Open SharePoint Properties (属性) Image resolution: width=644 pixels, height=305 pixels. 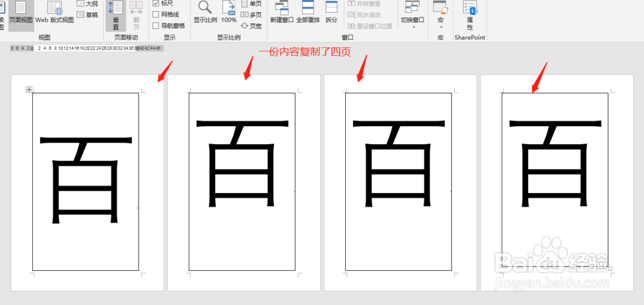pyautogui.click(x=470, y=15)
